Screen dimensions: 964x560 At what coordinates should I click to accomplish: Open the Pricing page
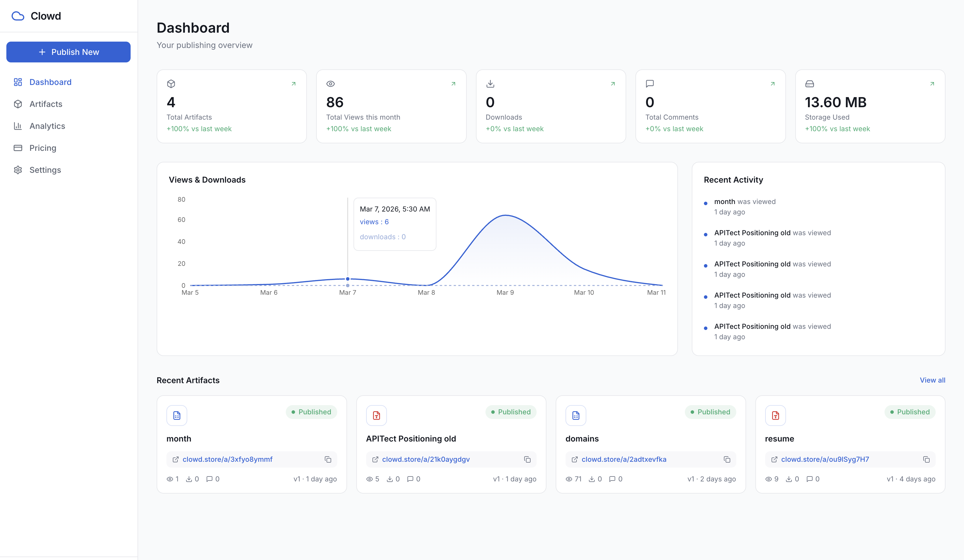(43, 148)
